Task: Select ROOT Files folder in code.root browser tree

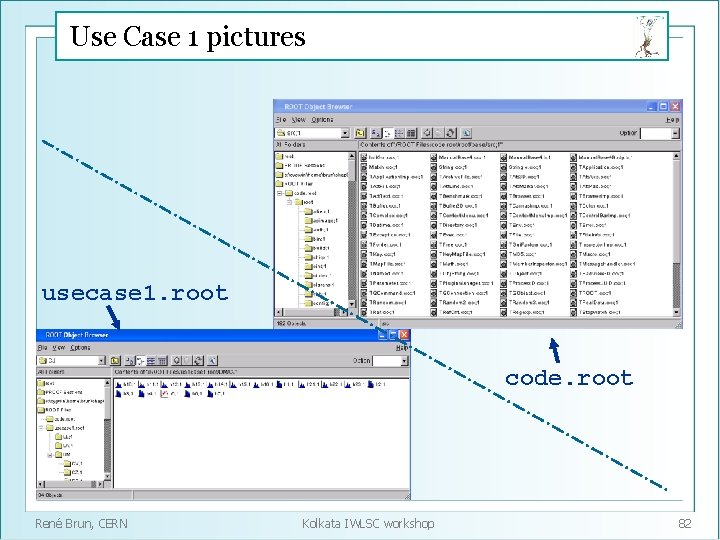Action: pos(295,184)
